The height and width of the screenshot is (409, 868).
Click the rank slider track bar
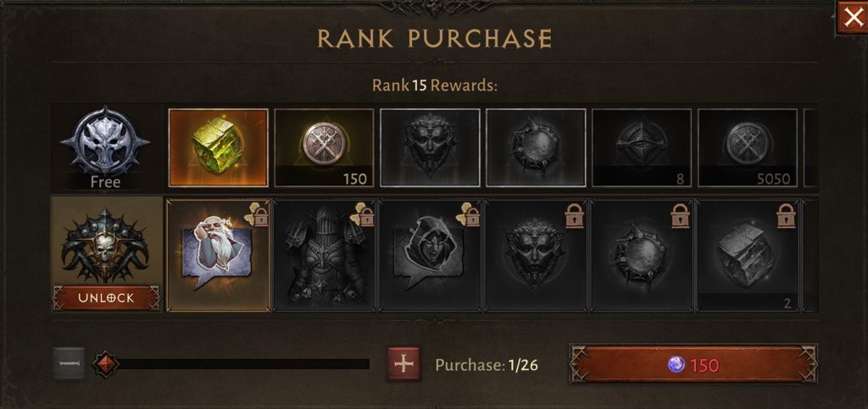pyautogui.click(x=237, y=363)
